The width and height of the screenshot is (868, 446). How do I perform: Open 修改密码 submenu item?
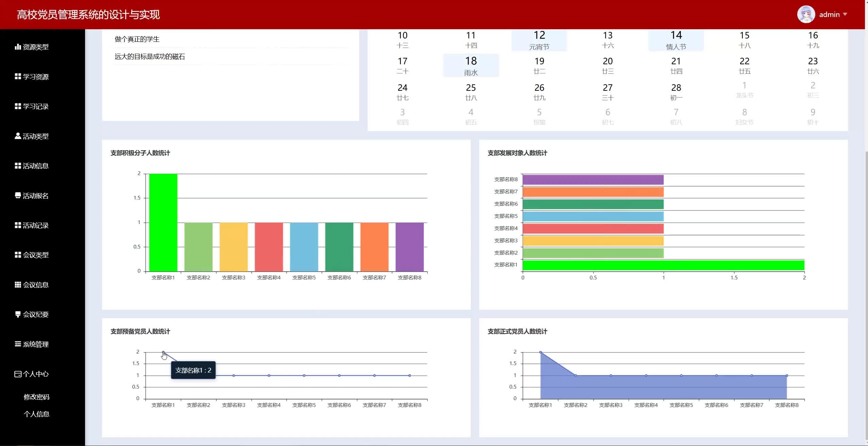point(36,397)
